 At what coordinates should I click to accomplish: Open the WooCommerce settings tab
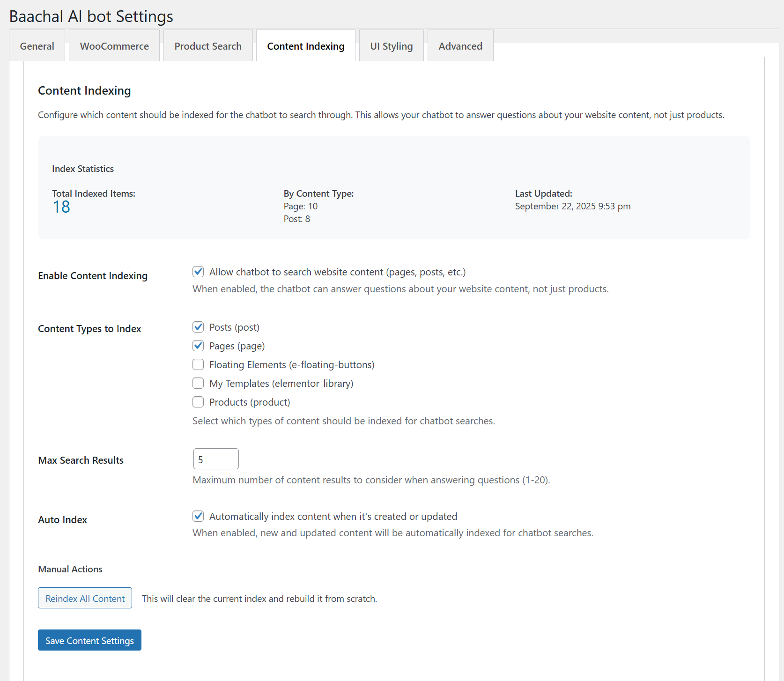point(114,45)
